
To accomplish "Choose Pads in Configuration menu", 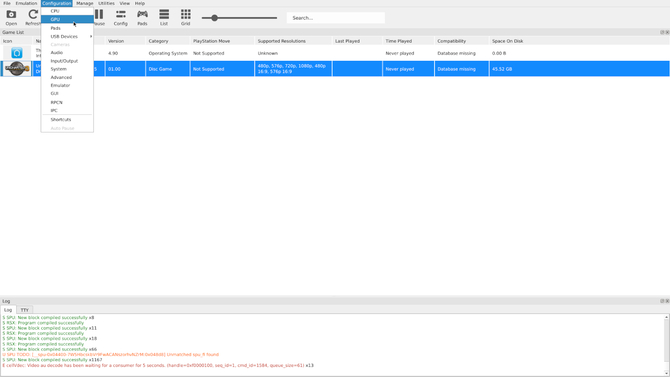I will click(x=67, y=28).
